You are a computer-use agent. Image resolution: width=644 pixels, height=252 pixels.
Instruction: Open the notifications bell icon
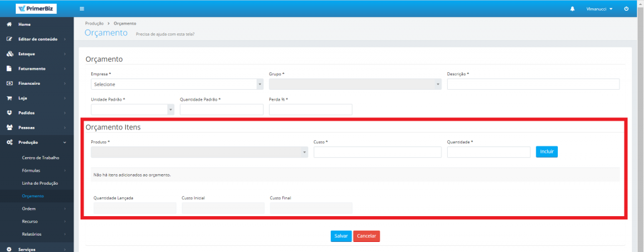coord(572,9)
